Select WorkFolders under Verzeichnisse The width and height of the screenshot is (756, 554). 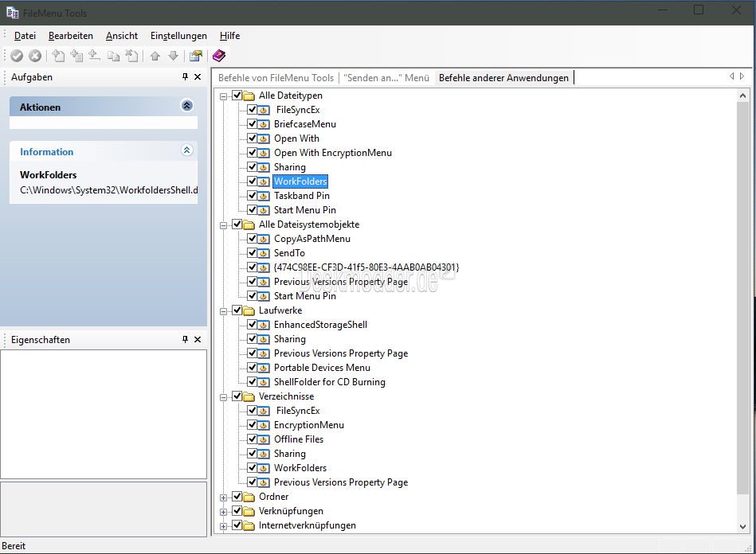[300, 468]
